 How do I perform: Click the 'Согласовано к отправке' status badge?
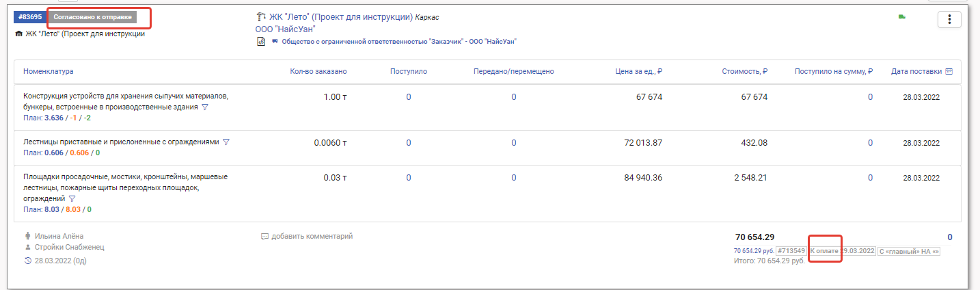point(92,16)
